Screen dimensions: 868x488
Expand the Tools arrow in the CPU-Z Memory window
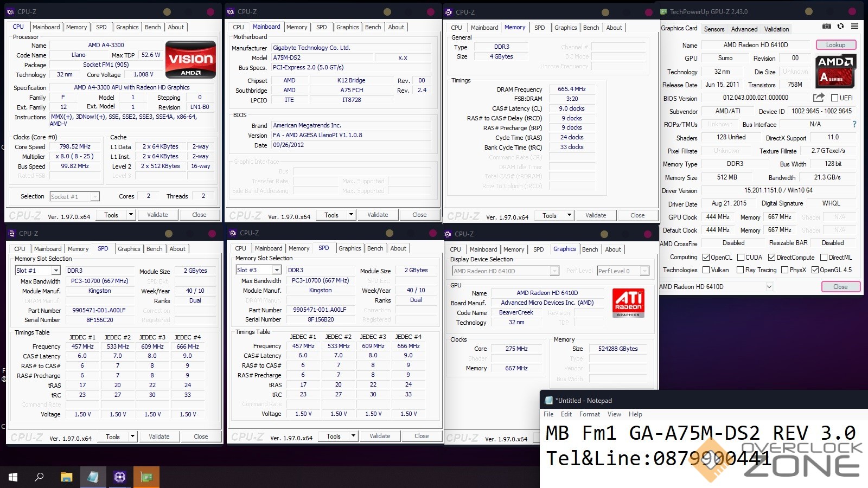570,215
